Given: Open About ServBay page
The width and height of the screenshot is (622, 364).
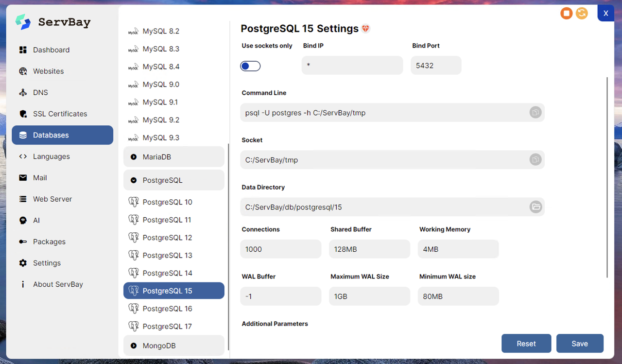Looking at the screenshot, I should (x=62, y=284).
